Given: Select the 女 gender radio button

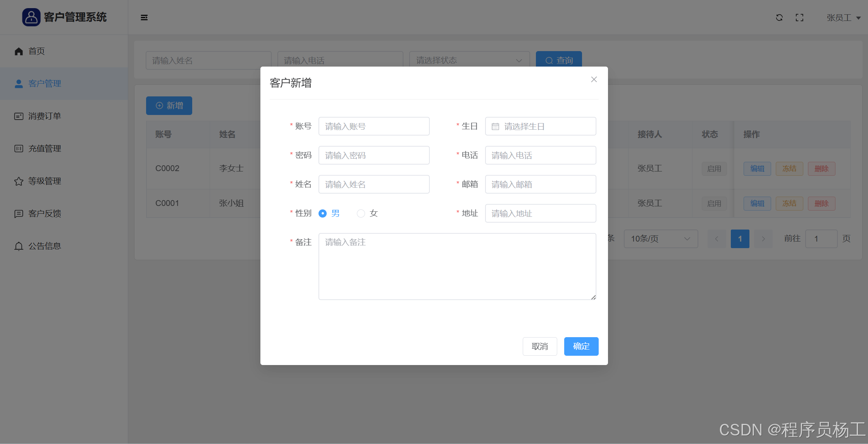Looking at the screenshot, I should point(361,213).
